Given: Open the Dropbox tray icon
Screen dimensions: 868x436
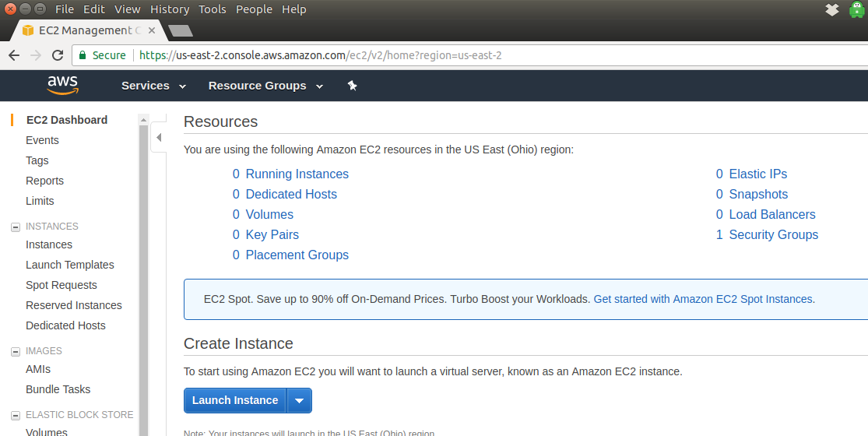Looking at the screenshot, I should (831, 9).
